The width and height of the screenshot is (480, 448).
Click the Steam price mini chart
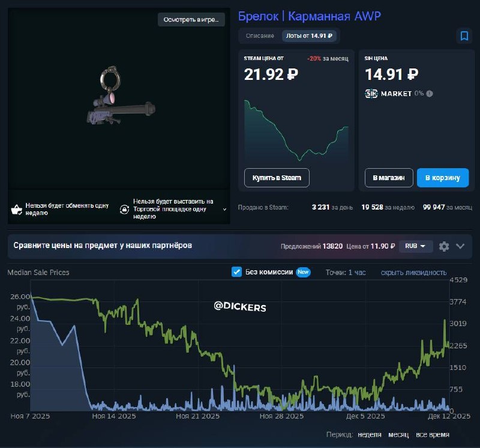296,130
